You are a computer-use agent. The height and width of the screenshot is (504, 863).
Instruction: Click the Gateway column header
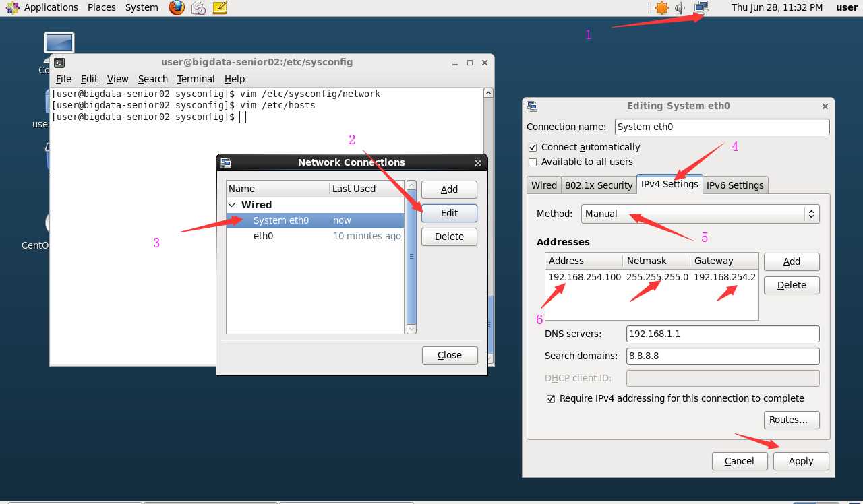725,261
